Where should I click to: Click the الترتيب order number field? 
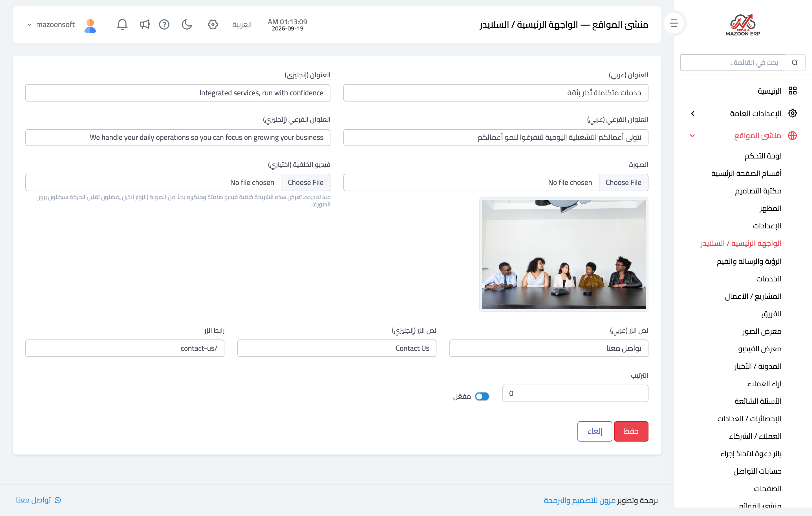[x=575, y=394]
